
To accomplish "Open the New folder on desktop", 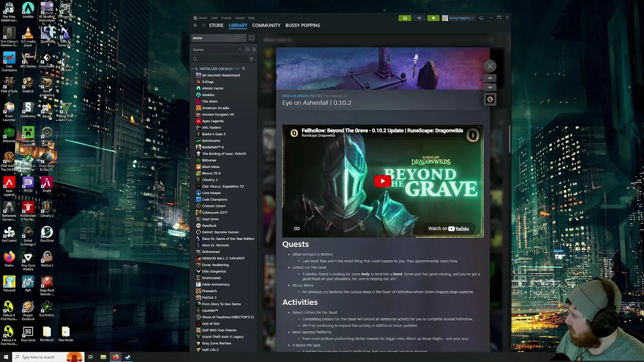I will pos(65,334).
